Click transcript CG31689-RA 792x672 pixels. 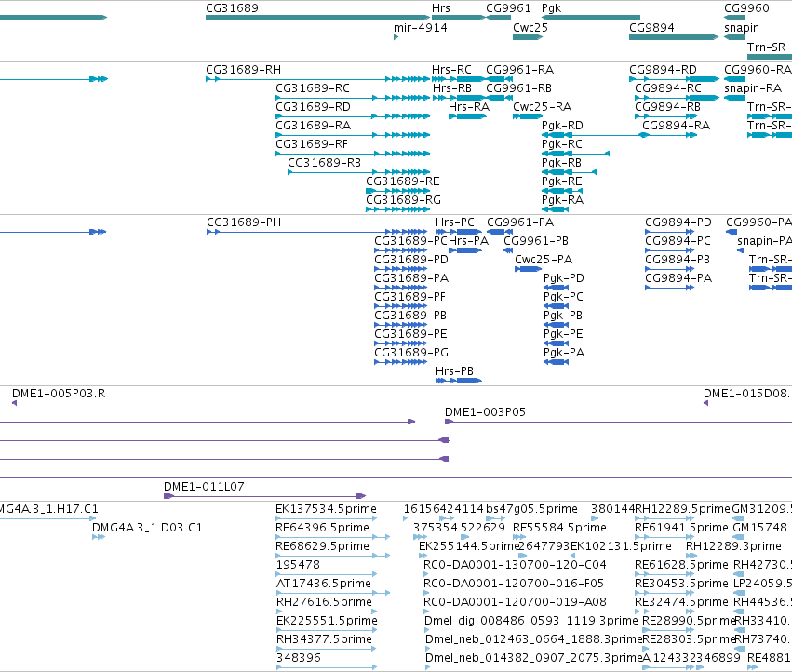click(x=353, y=135)
